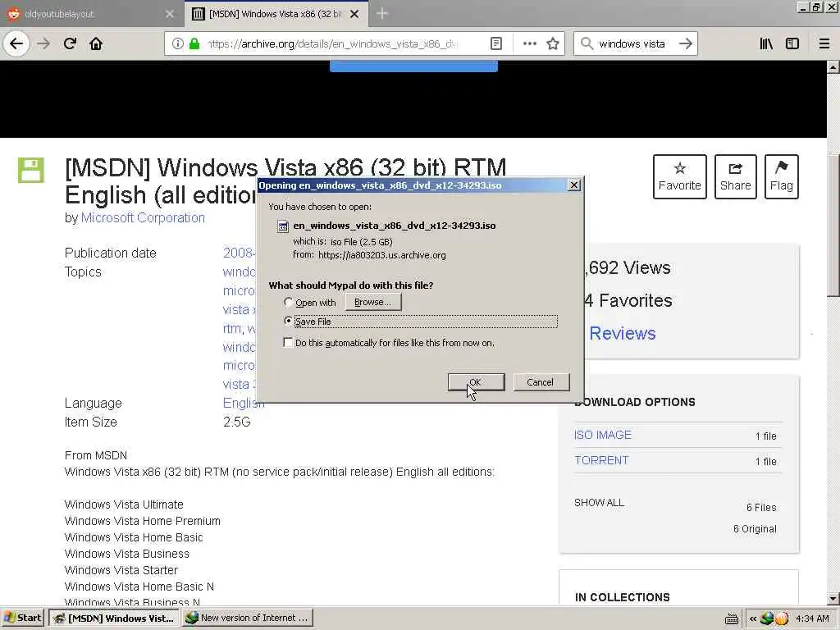Select the MSDN Windows Vista x86 tab
The width and height of the screenshot is (840, 630).
(276, 14)
